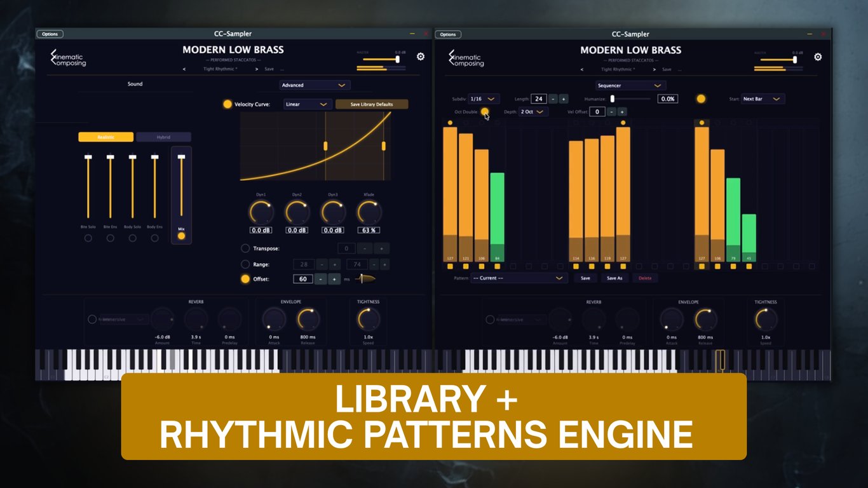
Task: Click the Reverb Amount knob at -6.0 dB
Action: click(162, 320)
